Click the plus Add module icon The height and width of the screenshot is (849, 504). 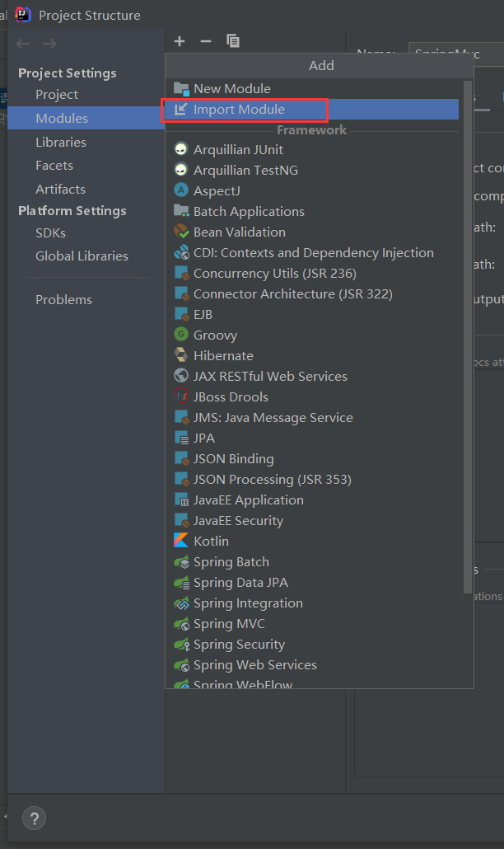(180, 41)
